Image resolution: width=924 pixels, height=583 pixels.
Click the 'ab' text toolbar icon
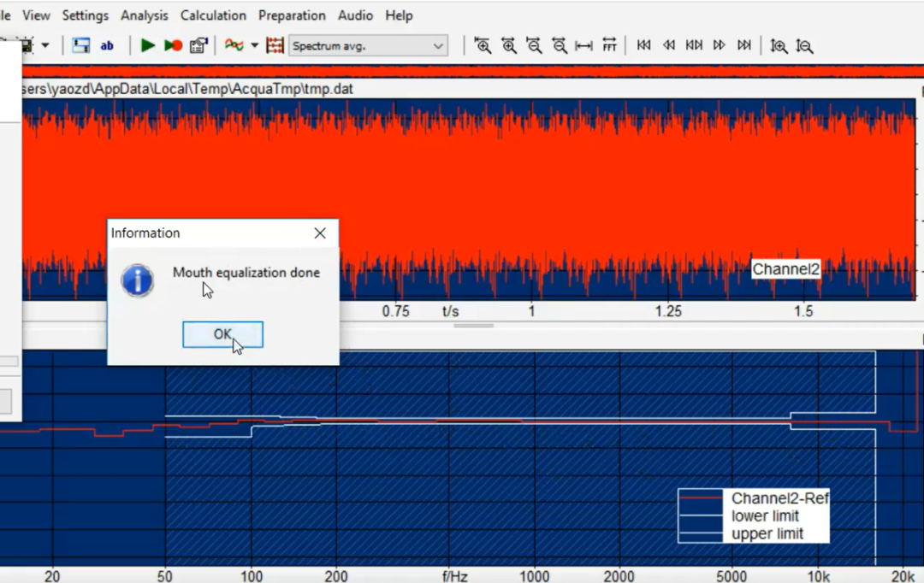tap(107, 45)
